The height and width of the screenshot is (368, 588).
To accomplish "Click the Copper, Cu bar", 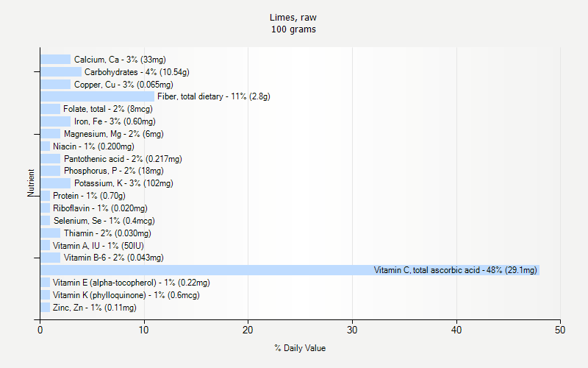I will [x=55, y=85].
